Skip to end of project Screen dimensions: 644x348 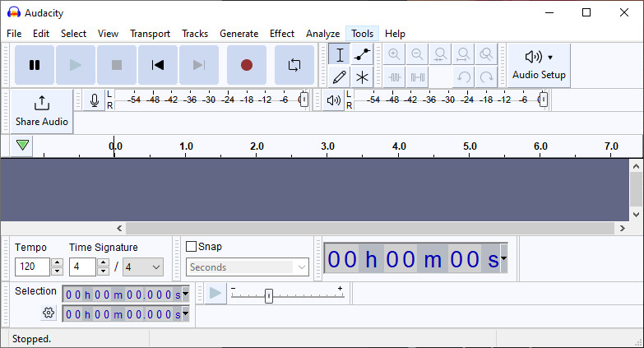pos(199,65)
